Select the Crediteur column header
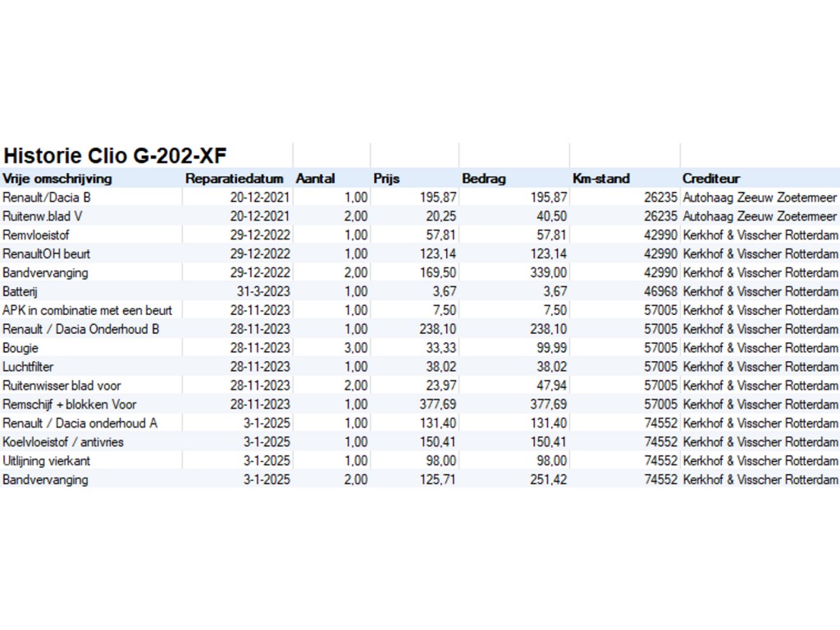This screenshot has height=630, width=840. (711, 179)
